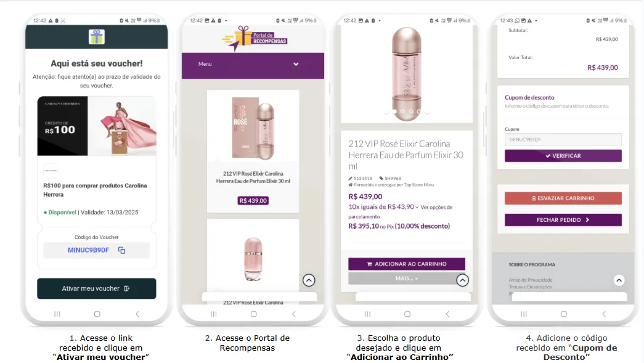The image size is (644, 363).
Task: Copy the voucher code MINUC9B9DF icon
Action: pos(121,250)
